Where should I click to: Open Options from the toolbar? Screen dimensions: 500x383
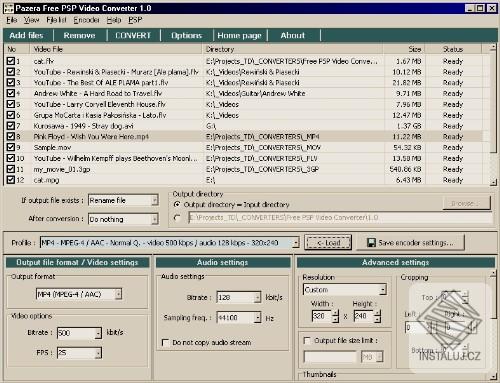tap(186, 35)
